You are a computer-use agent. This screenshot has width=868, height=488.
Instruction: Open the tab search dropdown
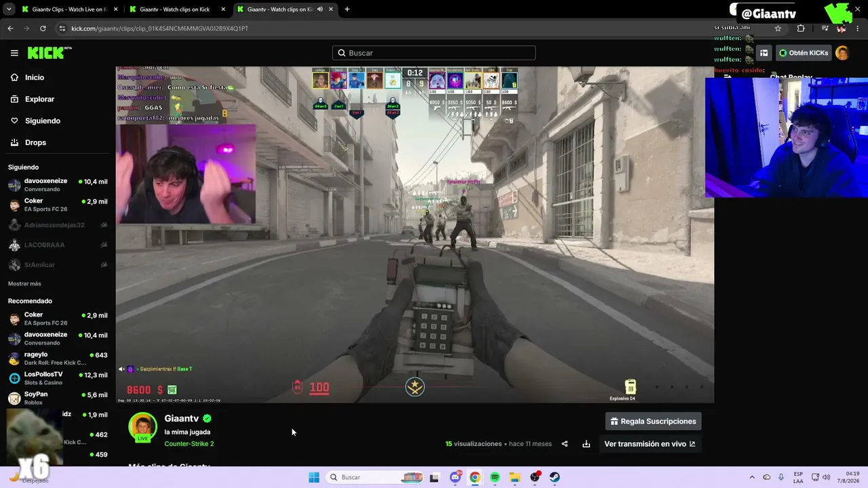(7, 9)
